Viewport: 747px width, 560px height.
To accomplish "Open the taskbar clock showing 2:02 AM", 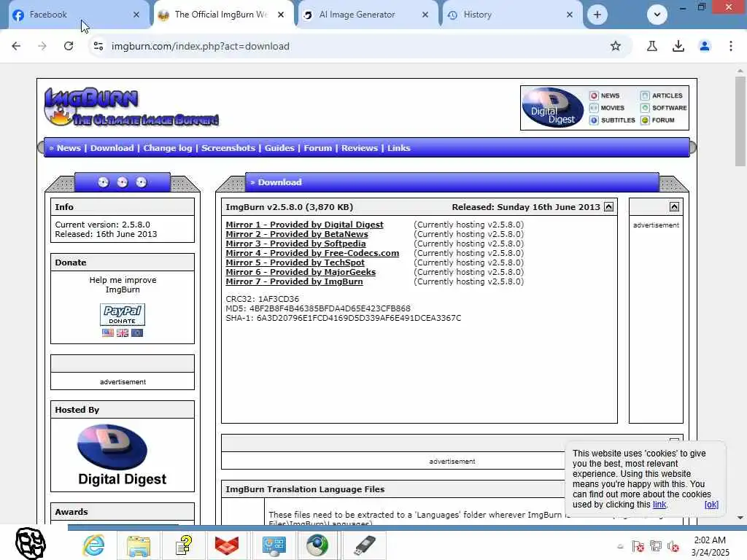I will [x=710, y=546].
